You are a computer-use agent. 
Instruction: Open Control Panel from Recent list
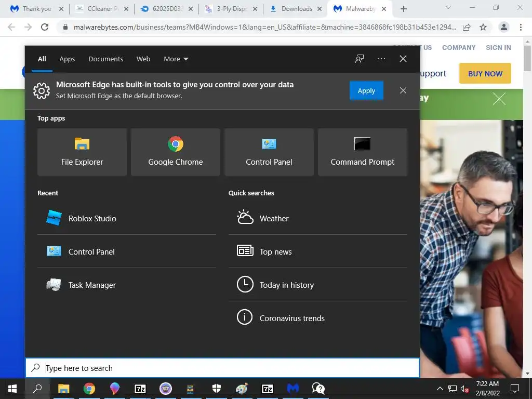(x=127, y=251)
